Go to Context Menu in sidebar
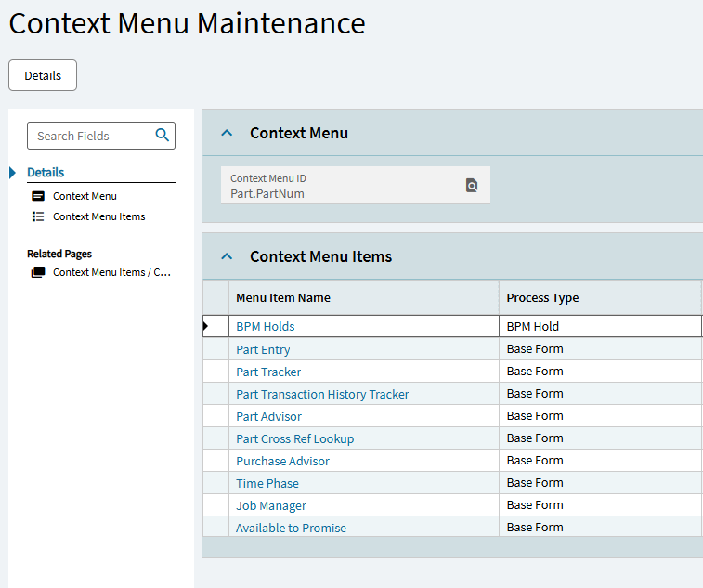The image size is (703, 588). tap(85, 196)
